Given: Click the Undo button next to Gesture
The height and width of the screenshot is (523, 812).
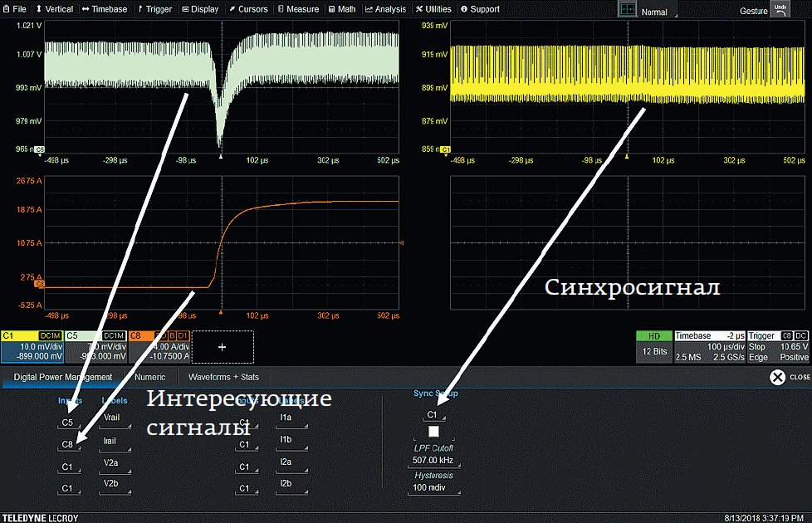Looking at the screenshot, I should pyautogui.click(x=780, y=9).
